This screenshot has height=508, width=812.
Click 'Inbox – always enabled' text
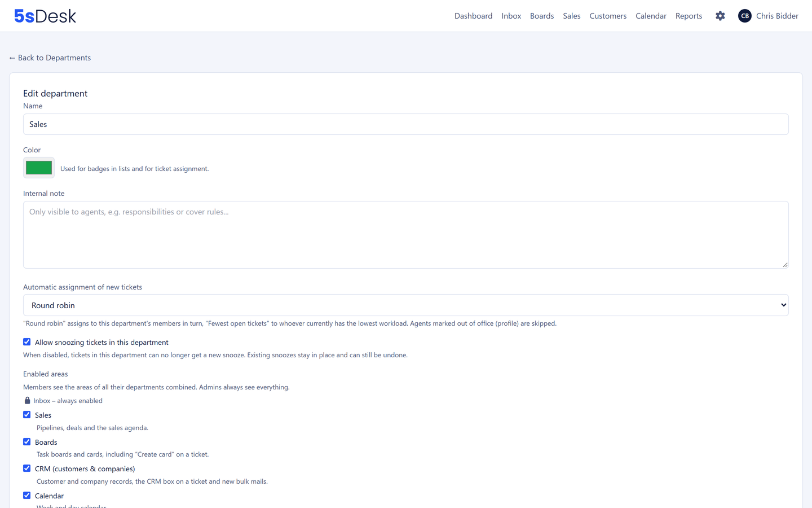[x=68, y=401]
